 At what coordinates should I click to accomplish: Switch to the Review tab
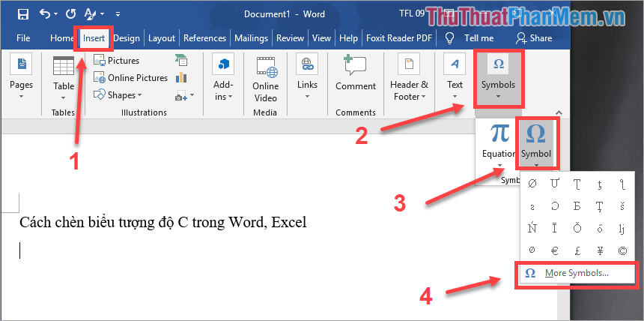290,38
